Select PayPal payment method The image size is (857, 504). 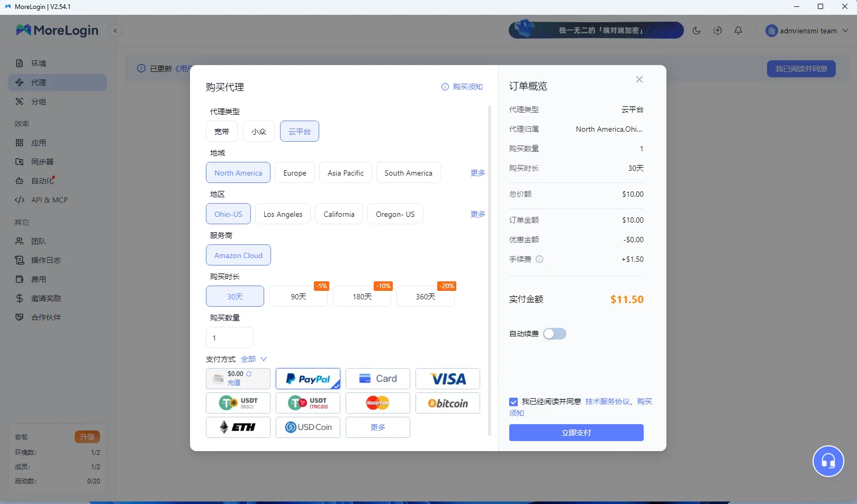(x=308, y=379)
